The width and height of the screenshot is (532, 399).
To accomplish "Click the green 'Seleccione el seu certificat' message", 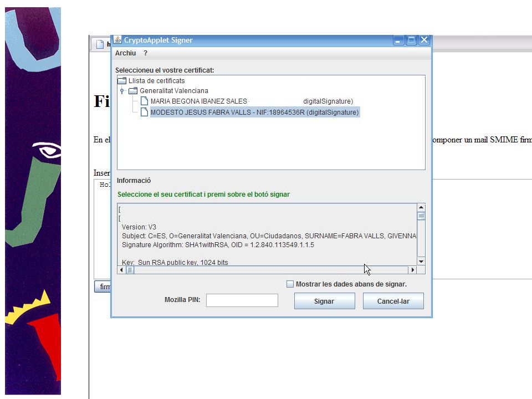I will click(203, 195).
